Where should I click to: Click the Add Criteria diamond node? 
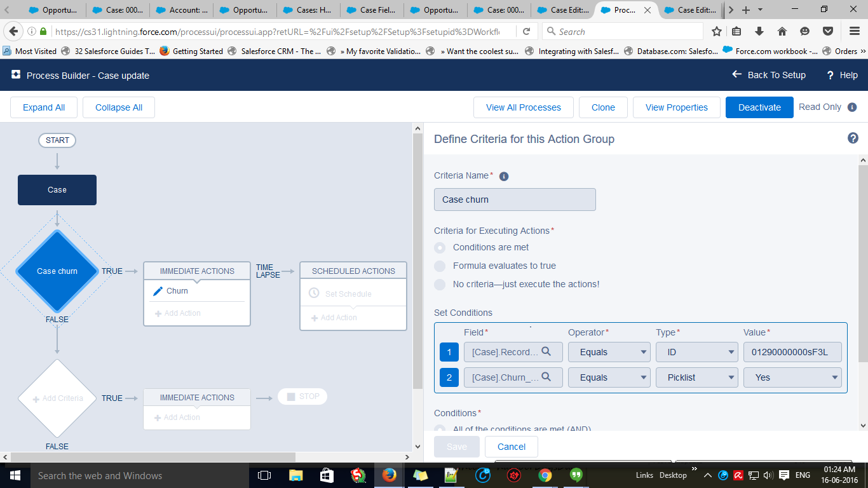point(57,398)
